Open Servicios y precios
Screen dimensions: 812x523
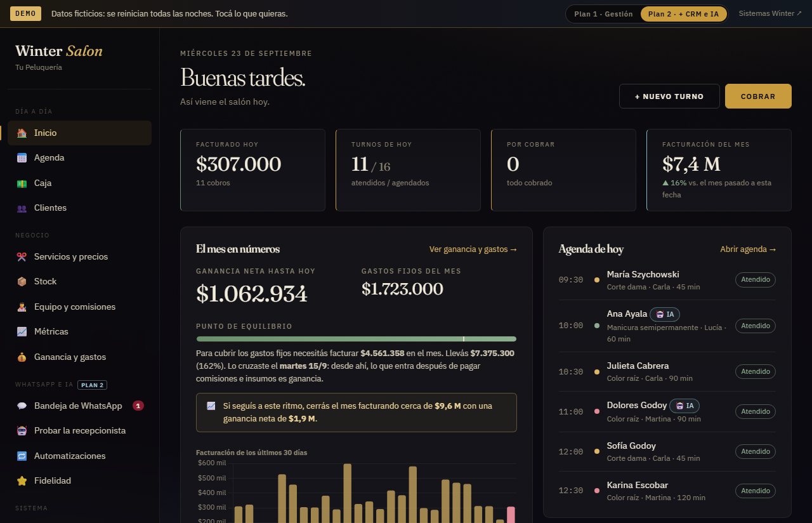(x=80, y=257)
